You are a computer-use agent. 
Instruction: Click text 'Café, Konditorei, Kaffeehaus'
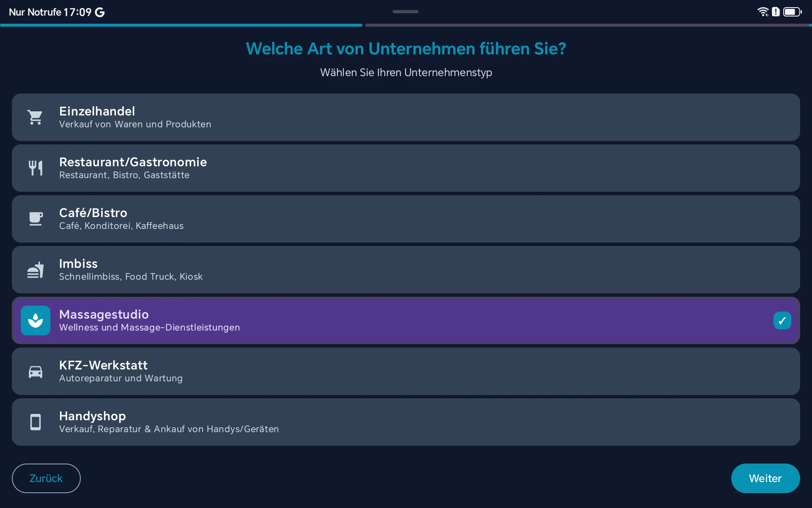[x=121, y=226]
